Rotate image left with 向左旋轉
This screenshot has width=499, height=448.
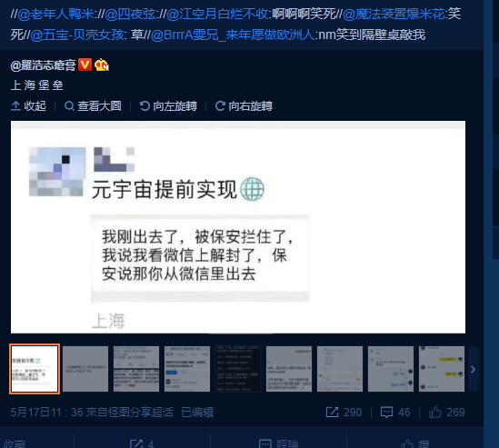[168, 106]
